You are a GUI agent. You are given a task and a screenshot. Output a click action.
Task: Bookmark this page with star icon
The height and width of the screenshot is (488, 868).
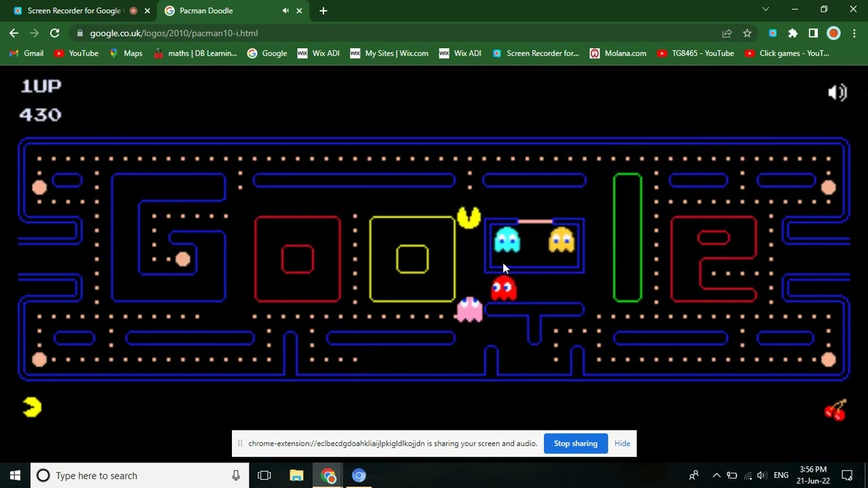(x=747, y=33)
